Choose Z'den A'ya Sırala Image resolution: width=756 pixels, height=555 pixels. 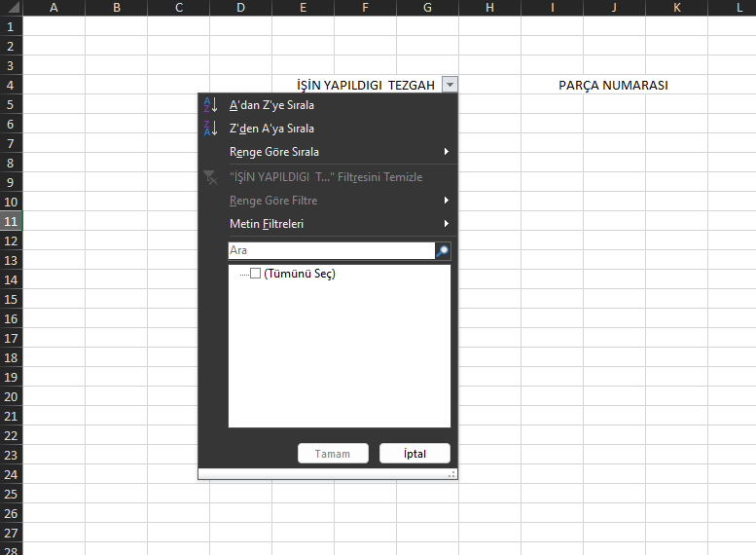click(x=271, y=129)
